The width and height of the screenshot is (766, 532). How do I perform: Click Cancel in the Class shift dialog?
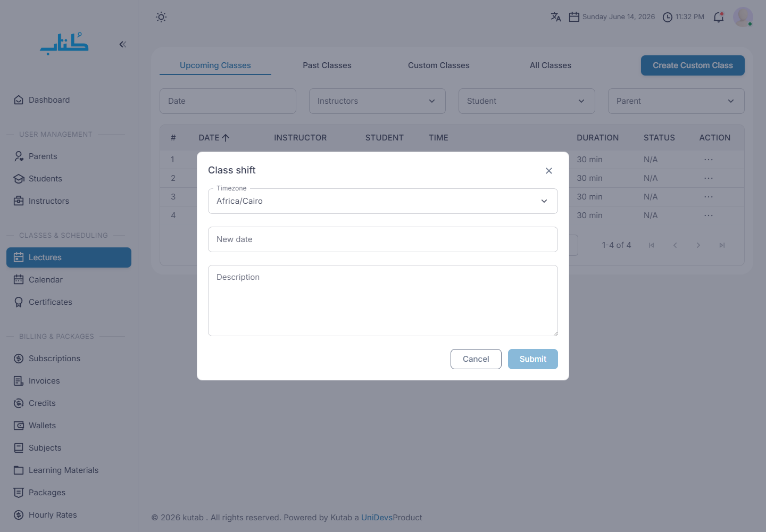[476, 359]
